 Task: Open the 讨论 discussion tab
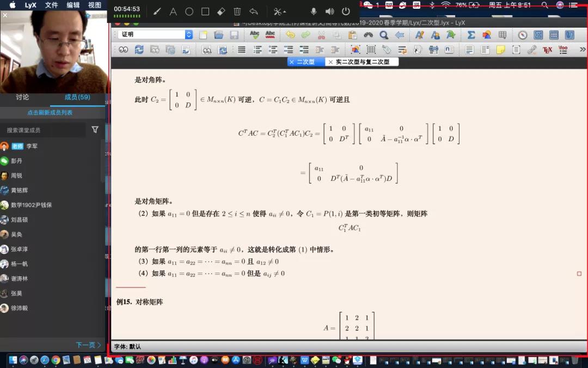coord(22,97)
